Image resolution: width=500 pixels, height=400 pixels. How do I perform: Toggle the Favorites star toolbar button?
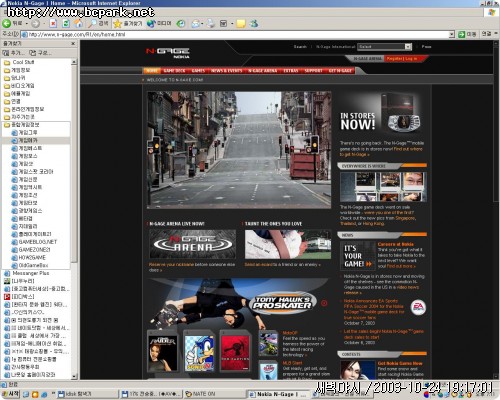tap(127, 23)
